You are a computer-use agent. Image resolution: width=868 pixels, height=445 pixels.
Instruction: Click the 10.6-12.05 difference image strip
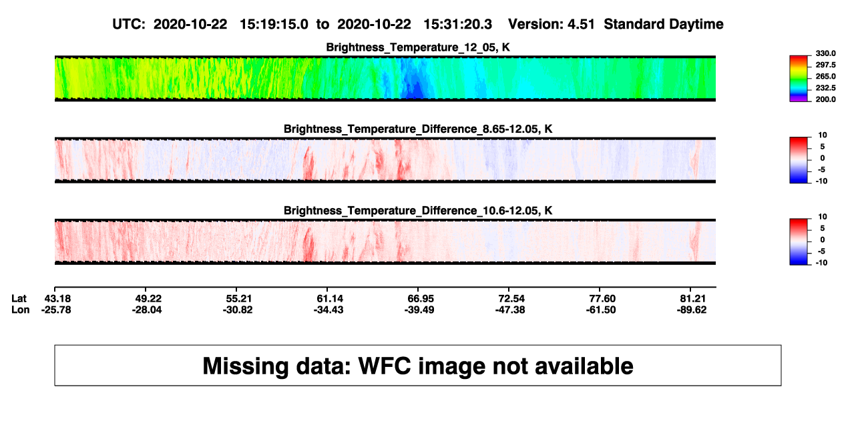(x=385, y=242)
